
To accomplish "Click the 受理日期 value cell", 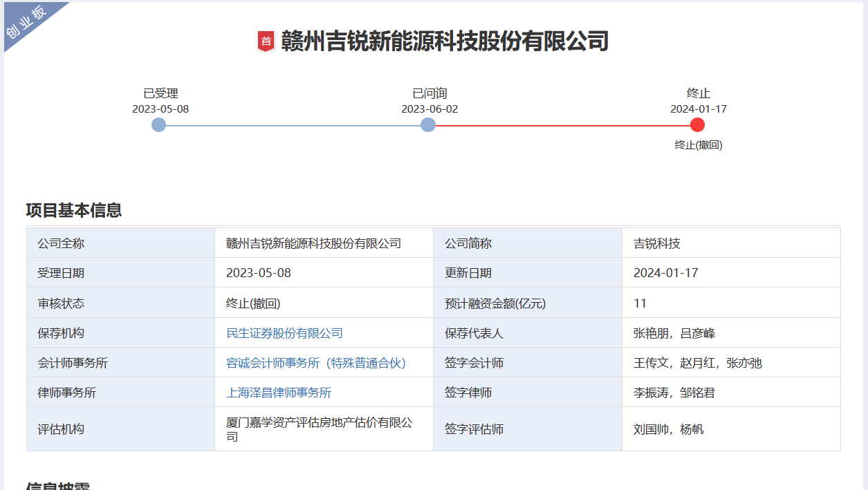I will (259, 273).
